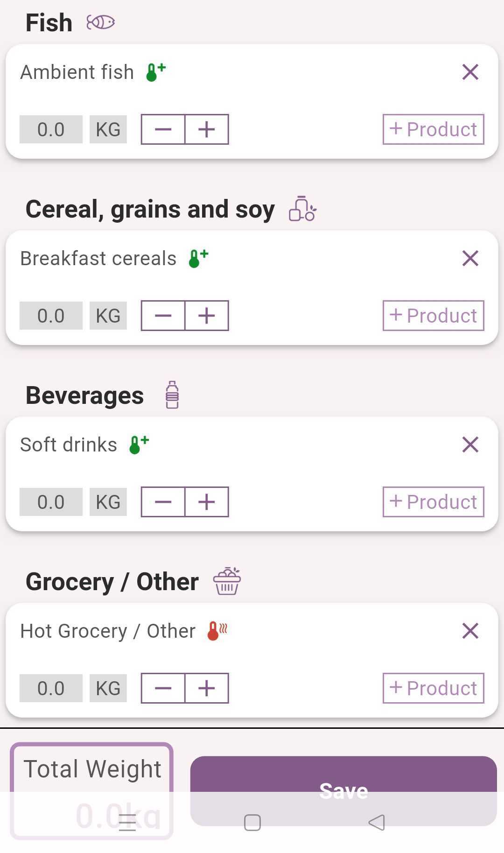
Task: Click the Beverages bottle icon
Action: [172, 395]
